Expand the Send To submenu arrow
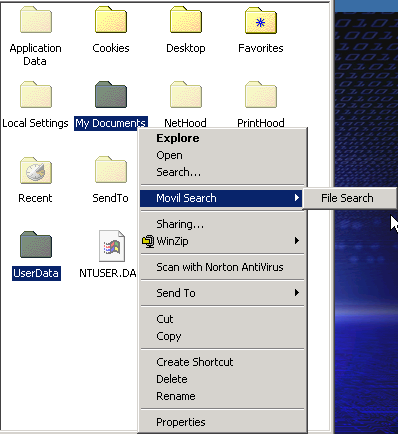The width and height of the screenshot is (398, 434). [297, 293]
